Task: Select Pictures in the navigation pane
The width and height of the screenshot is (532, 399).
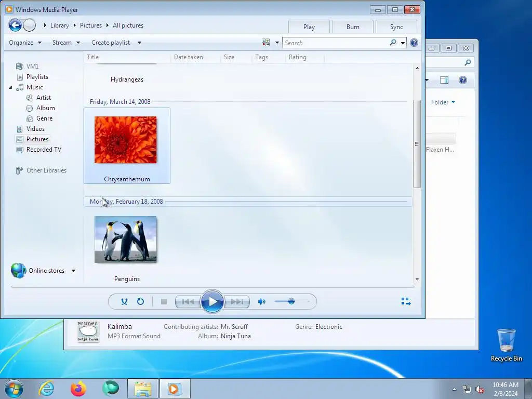Action: point(37,139)
